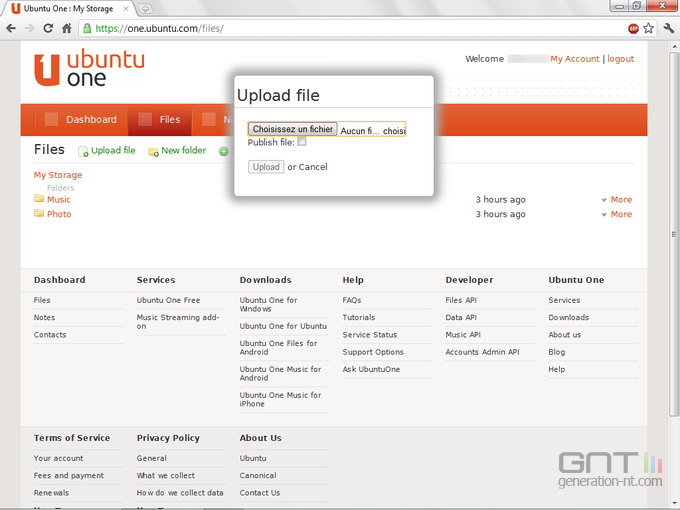Open the wrench settings menu

(x=669, y=29)
